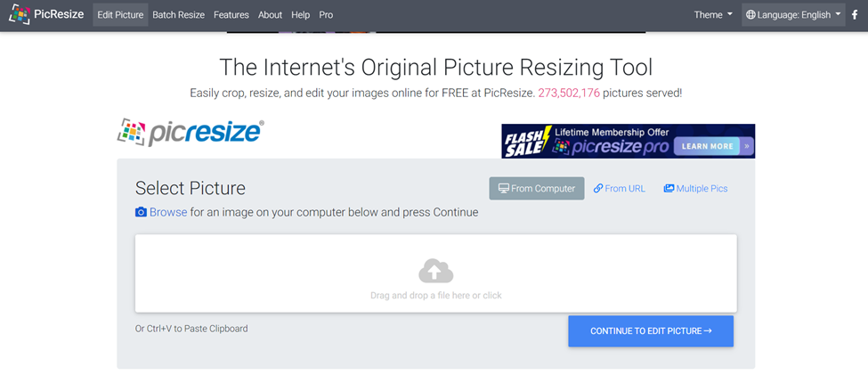Click 'Or Ctrl+V to Paste Clipboard' text
This screenshot has width=868, height=375.
(191, 329)
